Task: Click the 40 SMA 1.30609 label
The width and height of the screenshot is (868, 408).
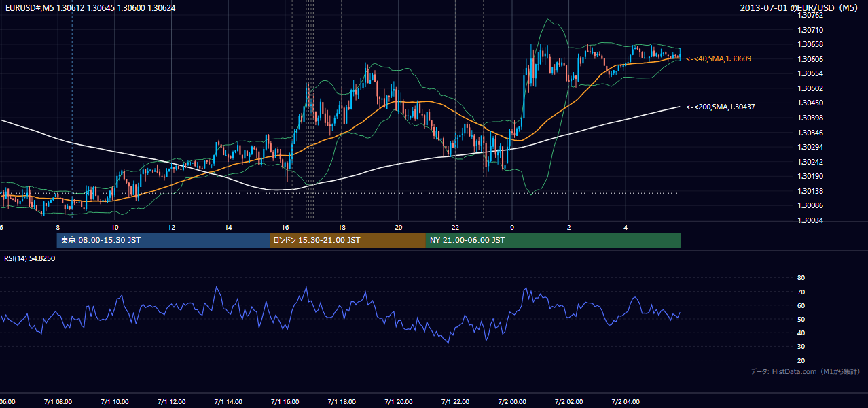Action: pyautogui.click(x=719, y=59)
